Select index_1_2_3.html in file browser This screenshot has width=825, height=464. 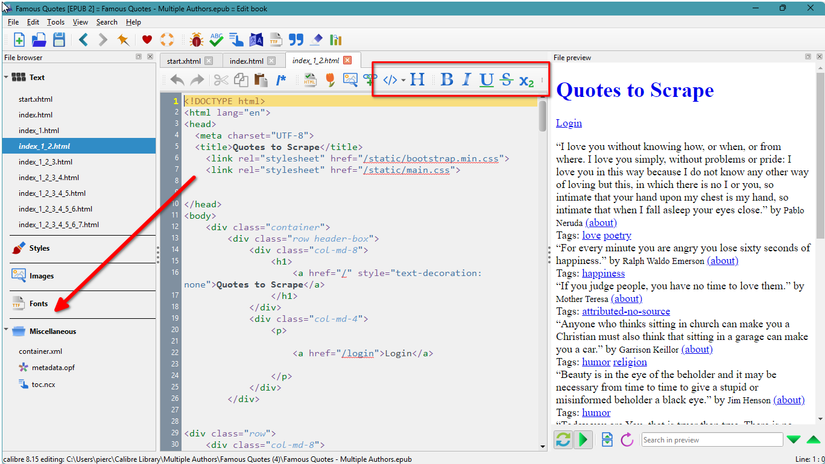(x=45, y=162)
